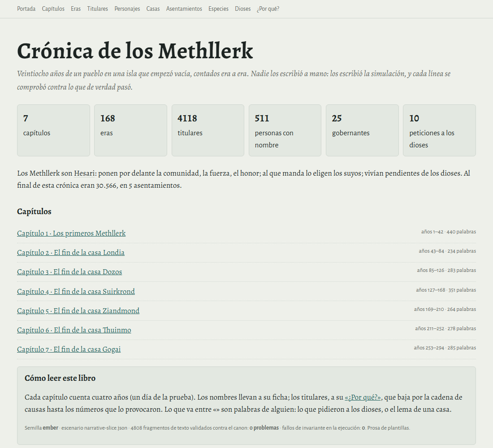Screen dimensions: 493x448
Task: Select the 4118 titulares stat card
Action: click(x=208, y=130)
